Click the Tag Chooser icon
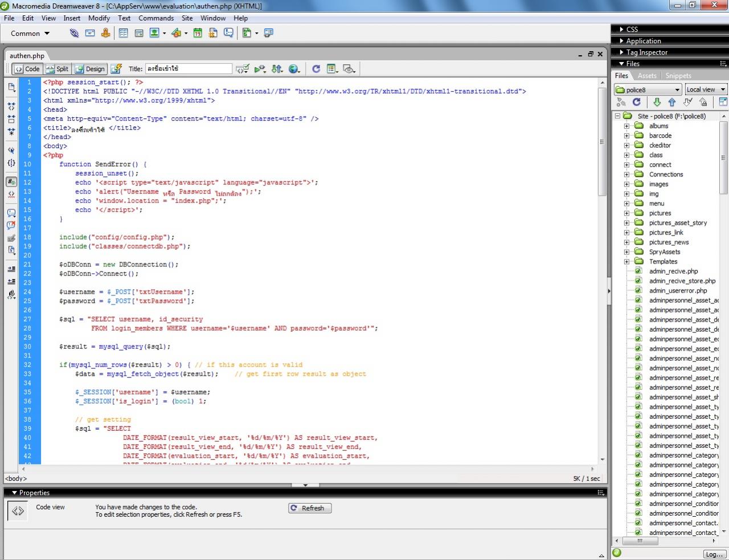Viewport: 729px width, 560px height. pos(268,33)
